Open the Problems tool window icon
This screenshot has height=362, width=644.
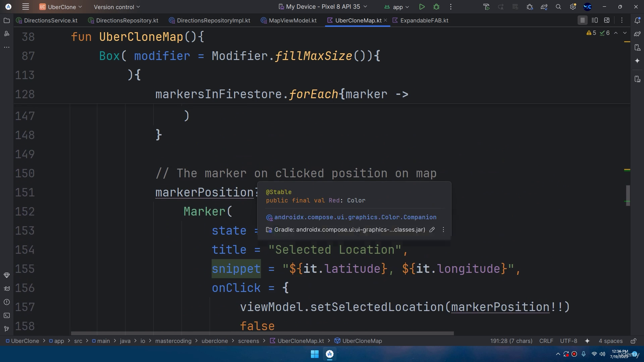tap(6, 302)
